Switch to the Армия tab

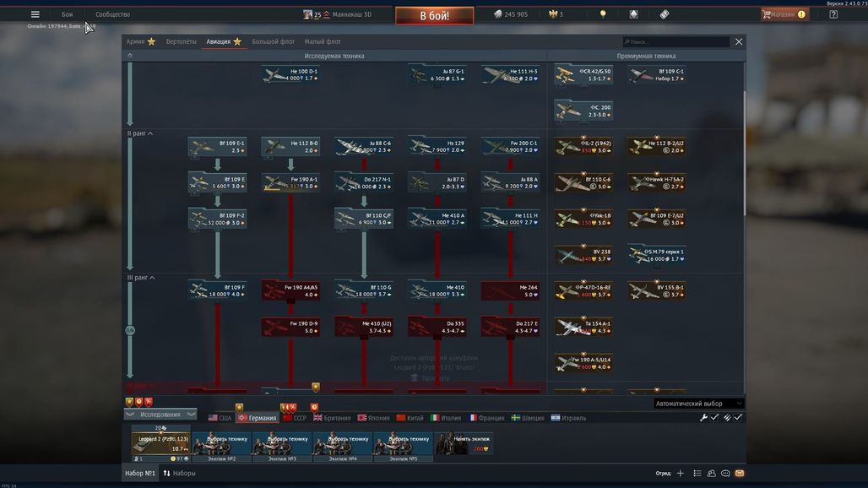141,41
